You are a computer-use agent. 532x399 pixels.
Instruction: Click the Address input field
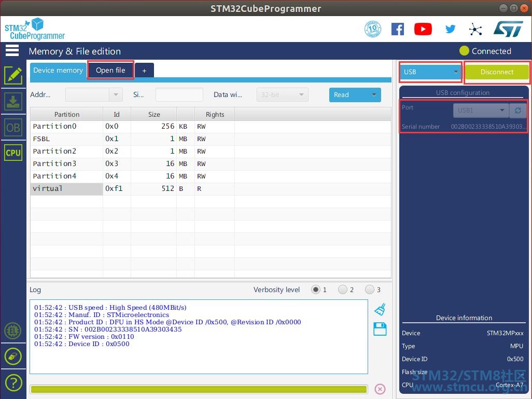88,95
